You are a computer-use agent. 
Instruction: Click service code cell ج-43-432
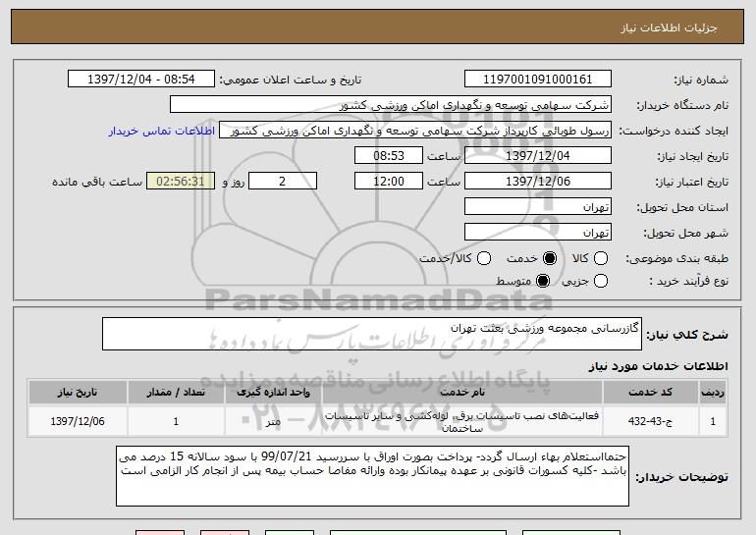650,421
